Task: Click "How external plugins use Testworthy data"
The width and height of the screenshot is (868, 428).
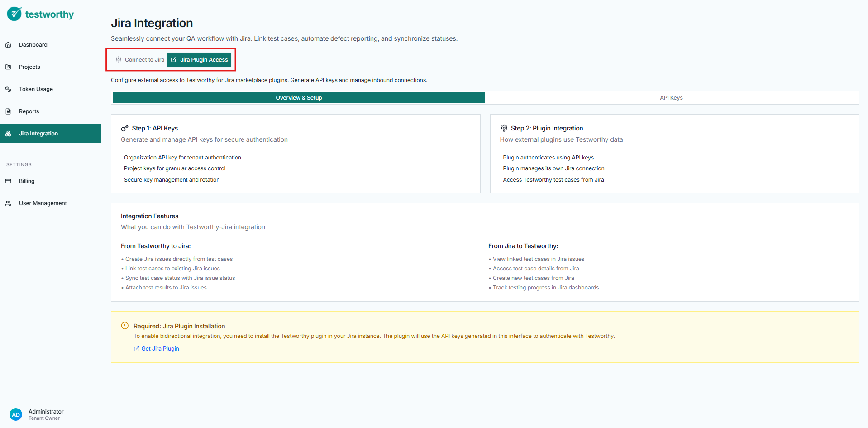Action: [x=561, y=139]
